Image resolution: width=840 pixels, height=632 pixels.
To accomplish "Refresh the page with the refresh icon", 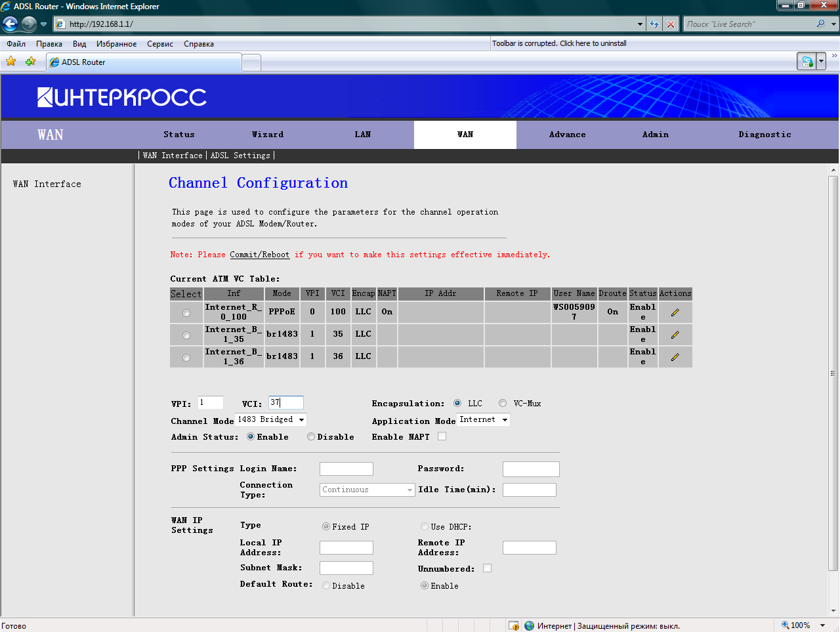I will pyautogui.click(x=654, y=24).
